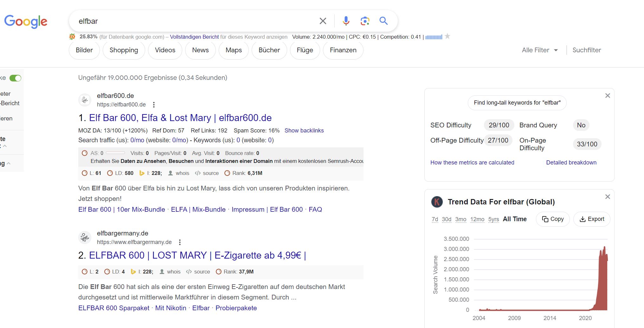
Task: Click the Bing icon beside I: 228; in first result
Action: [142, 173]
